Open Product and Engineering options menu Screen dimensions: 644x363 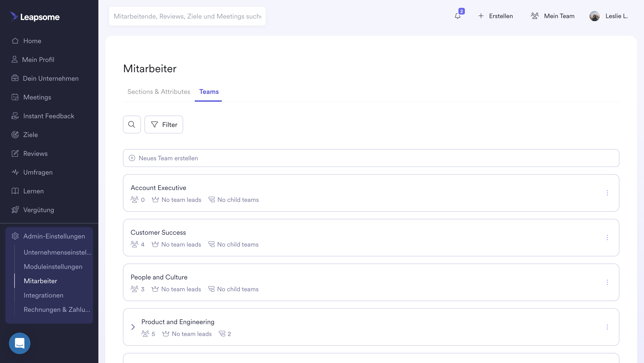[607, 327]
